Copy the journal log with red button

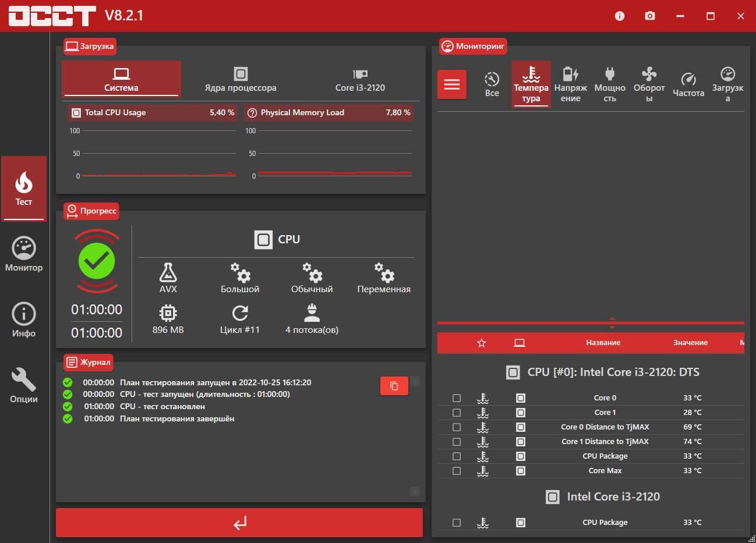[x=394, y=386]
